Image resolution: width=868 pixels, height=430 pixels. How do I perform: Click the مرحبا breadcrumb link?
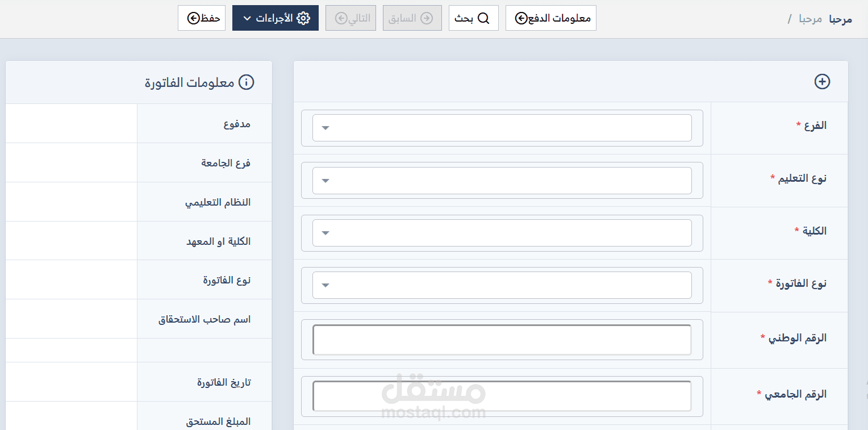[810, 19]
